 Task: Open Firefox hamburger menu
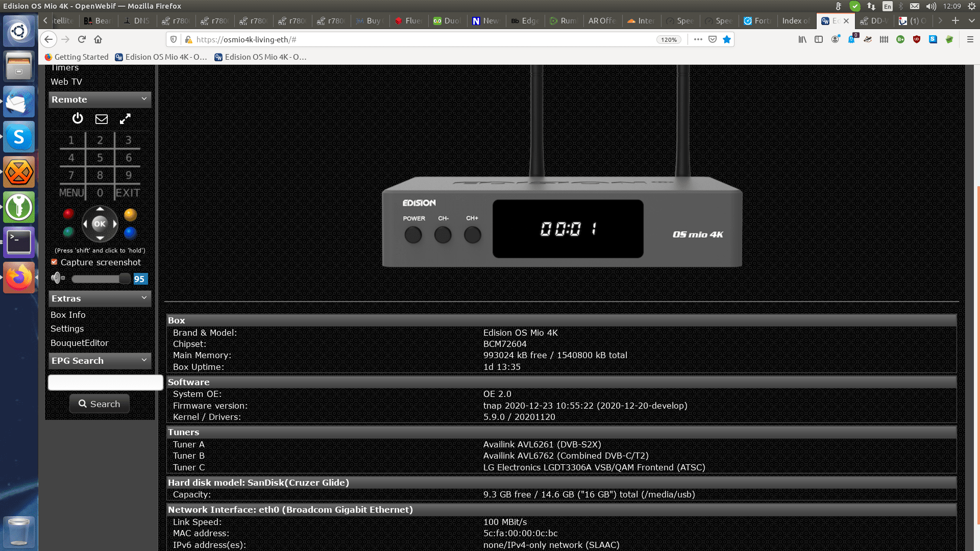point(970,39)
